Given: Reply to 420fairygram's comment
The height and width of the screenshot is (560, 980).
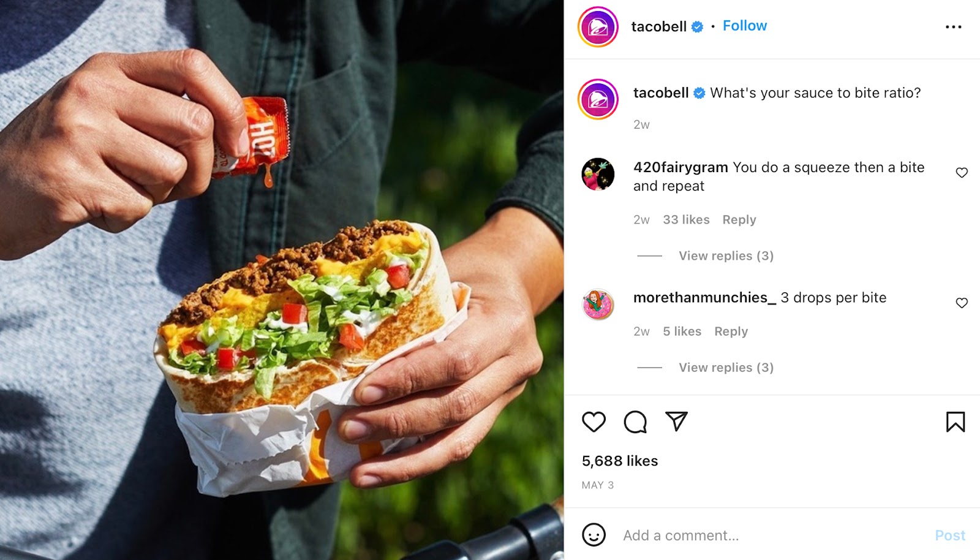Looking at the screenshot, I should [x=739, y=220].
